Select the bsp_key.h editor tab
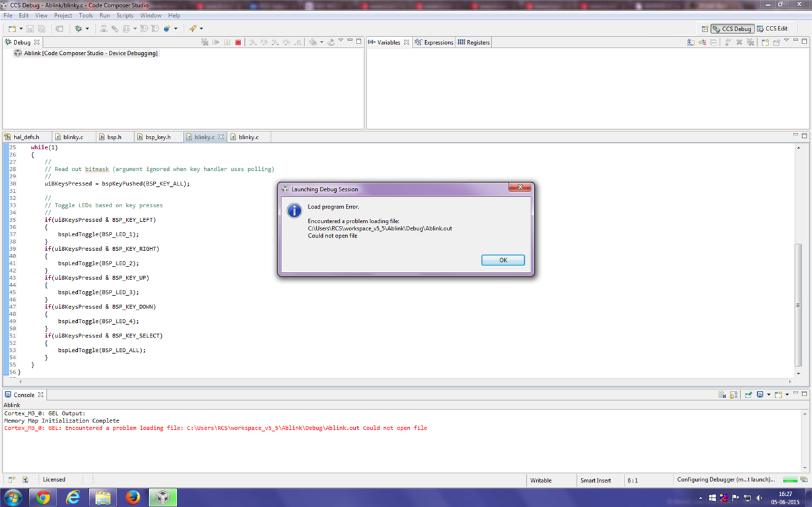Image resolution: width=812 pixels, height=507 pixels. click(x=158, y=137)
